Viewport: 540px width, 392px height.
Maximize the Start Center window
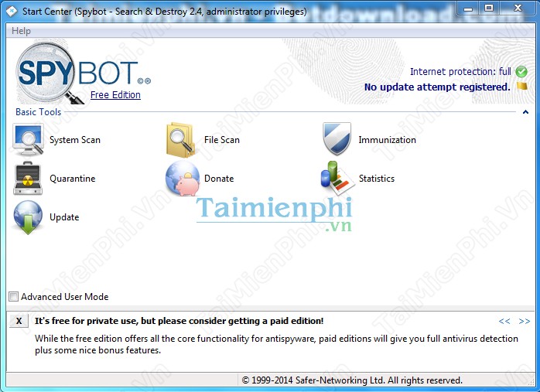click(x=489, y=9)
